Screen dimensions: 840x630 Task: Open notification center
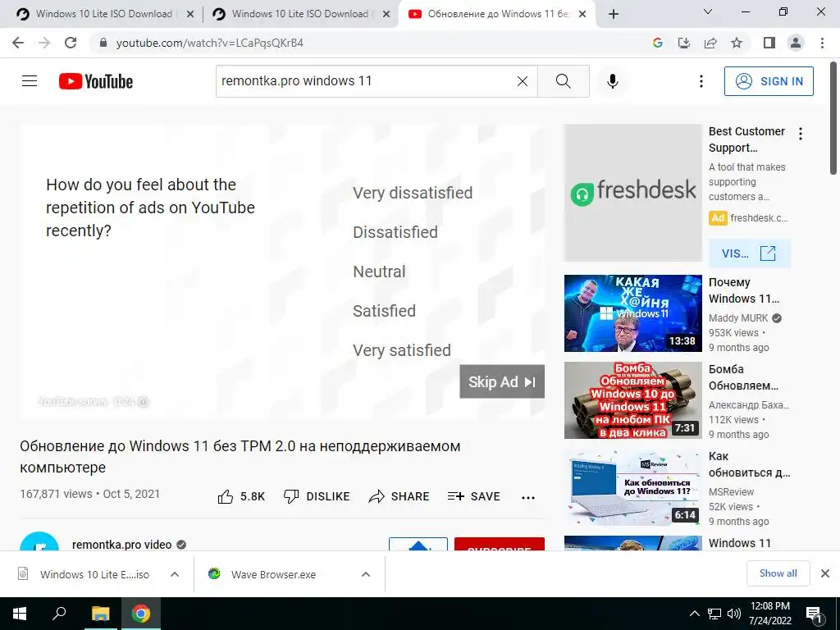point(814,614)
